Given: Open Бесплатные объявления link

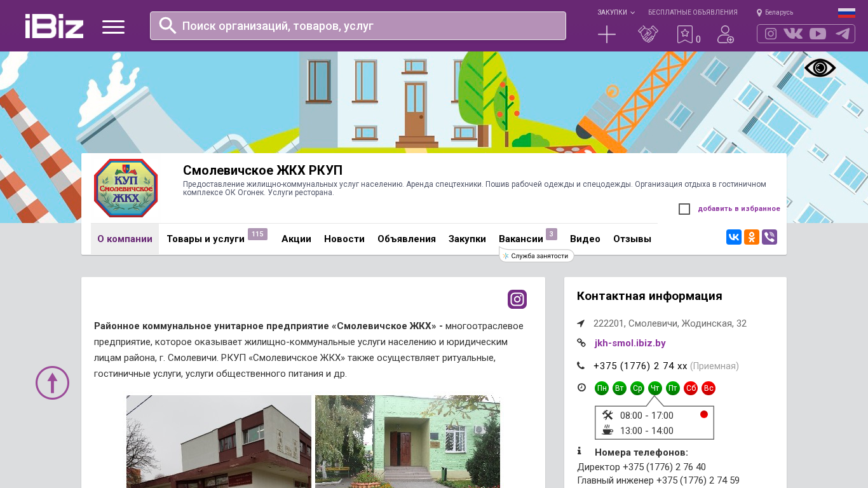Looking at the screenshot, I should [693, 13].
